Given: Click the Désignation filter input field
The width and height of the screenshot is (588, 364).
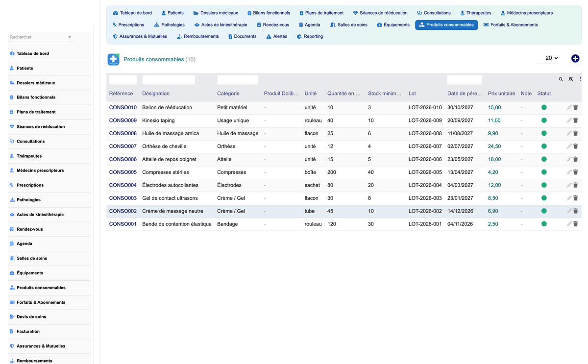Looking at the screenshot, I should point(169,80).
